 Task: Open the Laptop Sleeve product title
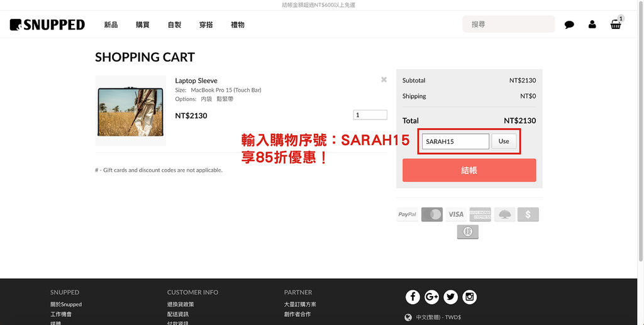[196, 80]
